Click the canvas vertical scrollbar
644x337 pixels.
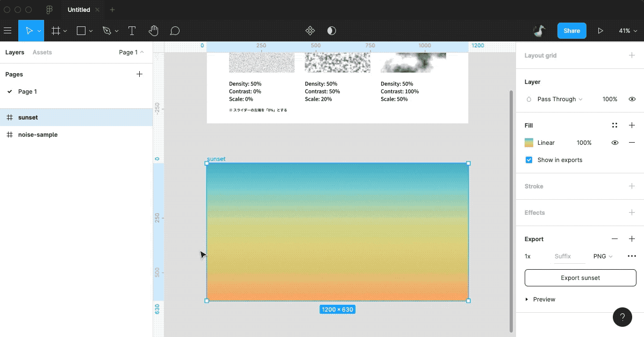coord(511,210)
